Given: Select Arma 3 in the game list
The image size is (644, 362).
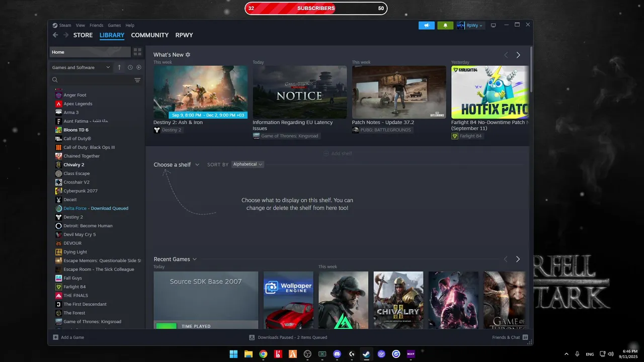Looking at the screenshot, I should [71, 112].
